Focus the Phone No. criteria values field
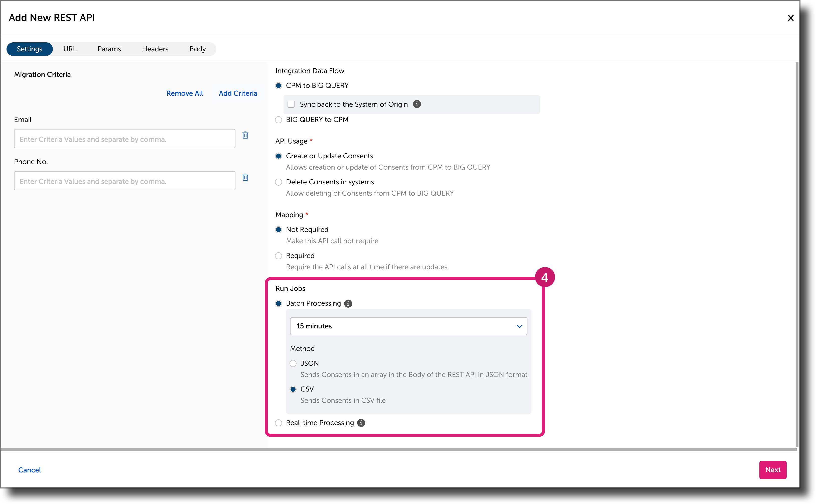The image size is (816, 504). click(125, 181)
